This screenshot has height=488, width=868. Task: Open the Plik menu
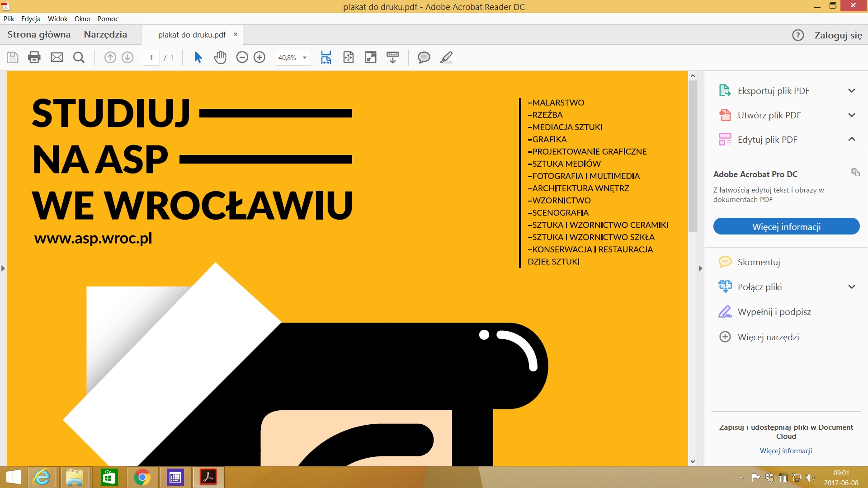coord(9,19)
